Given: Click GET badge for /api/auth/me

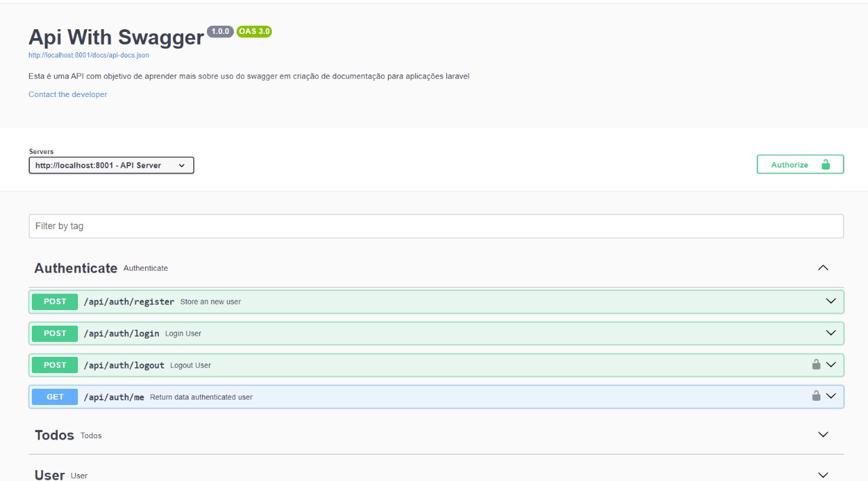Looking at the screenshot, I should click(x=55, y=397).
